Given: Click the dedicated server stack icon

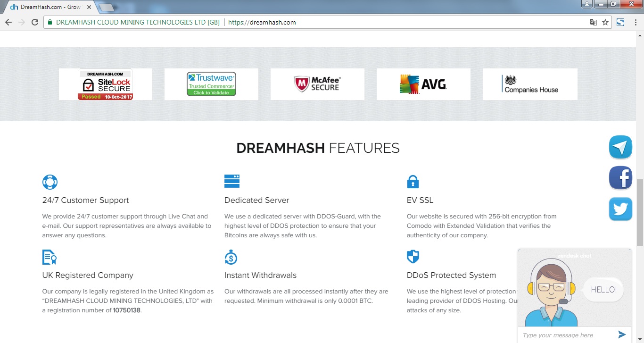Looking at the screenshot, I should 232,181.
